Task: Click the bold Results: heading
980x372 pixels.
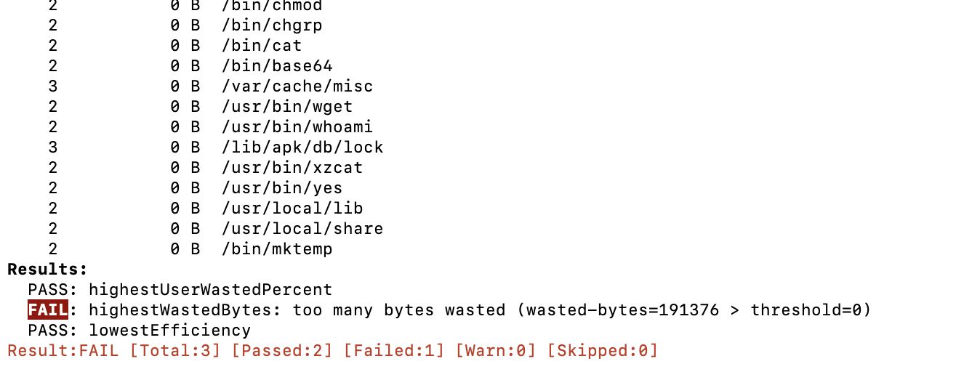Action: (47, 270)
